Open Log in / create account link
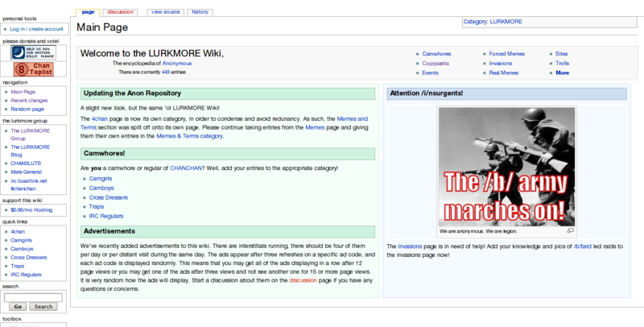Viewport: 644px width, 327px height. pos(37,28)
